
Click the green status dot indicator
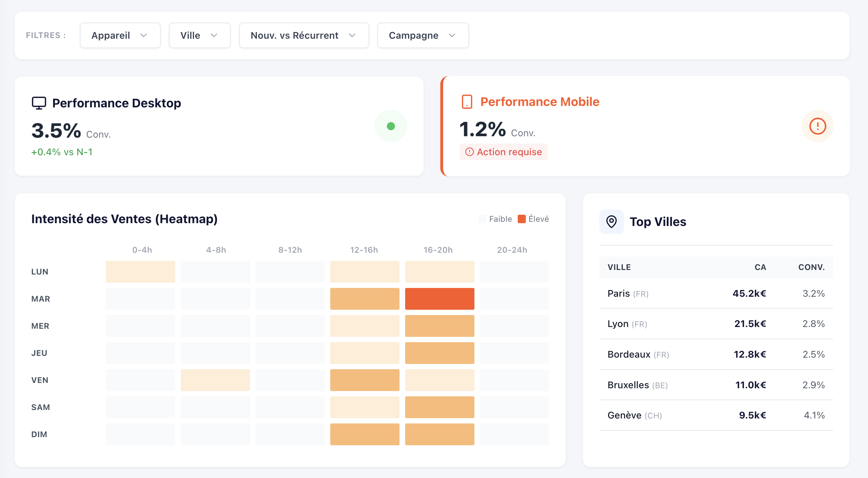click(x=391, y=126)
